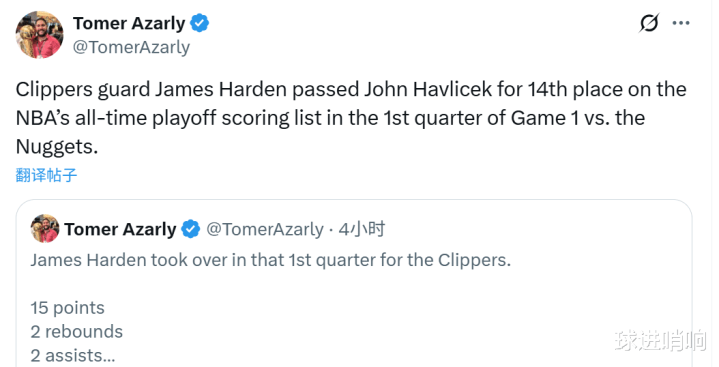Open the small avatar in the quoted tweet

click(x=44, y=228)
